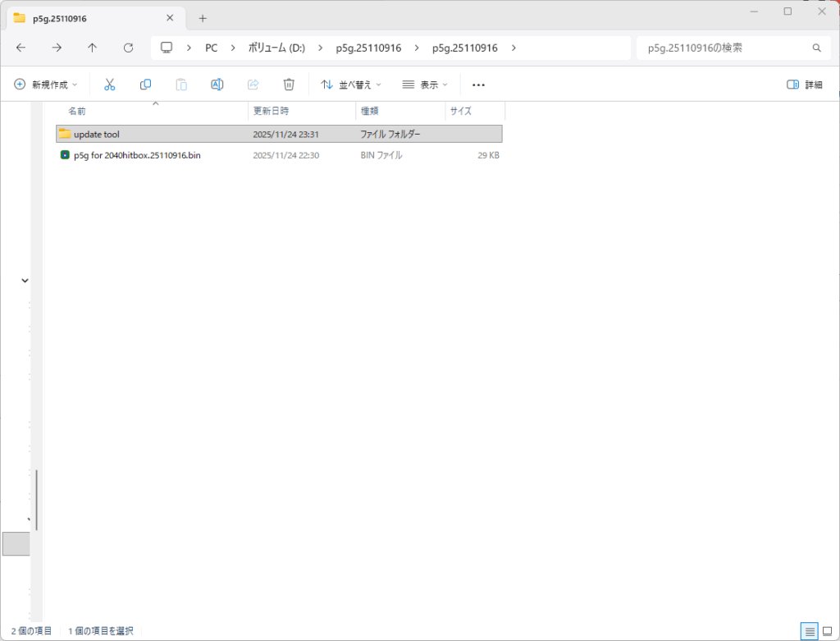Open the See more options menu
The width and height of the screenshot is (840, 641).
(479, 85)
